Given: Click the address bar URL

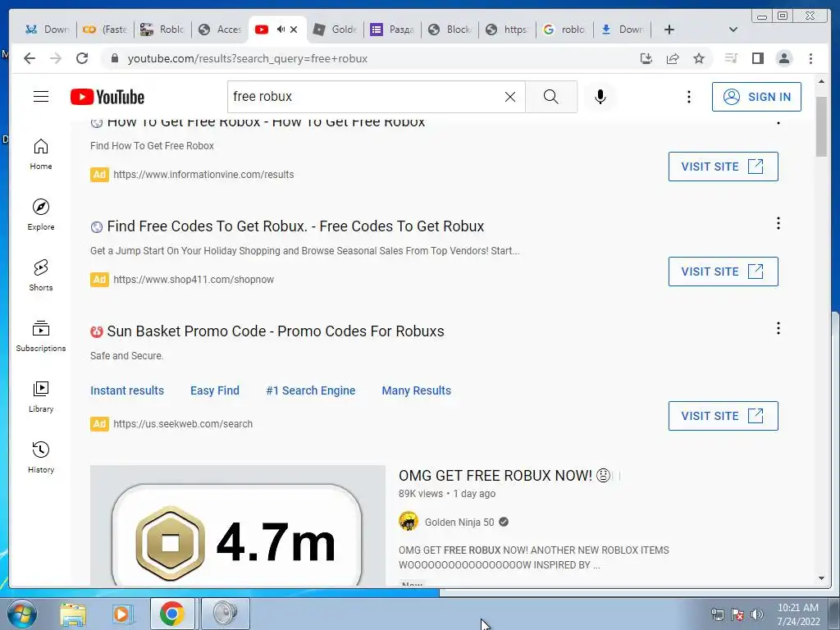Looking at the screenshot, I should 248,58.
